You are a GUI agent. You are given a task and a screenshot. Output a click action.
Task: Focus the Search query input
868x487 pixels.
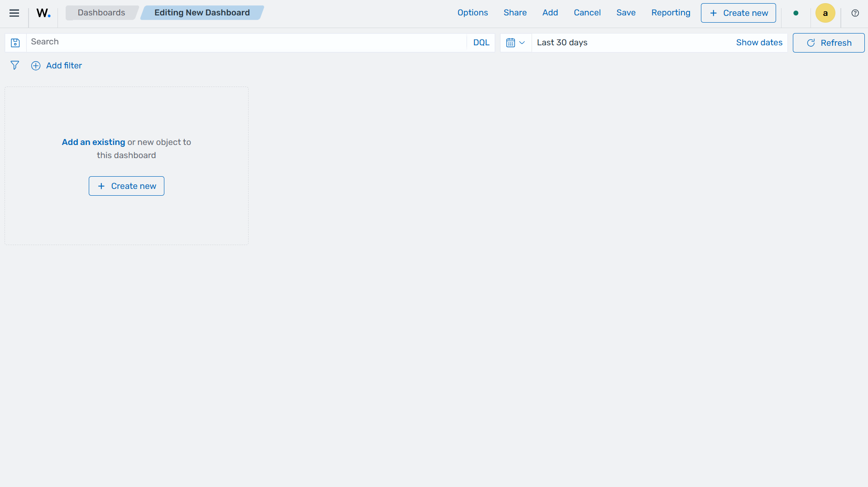pos(246,42)
